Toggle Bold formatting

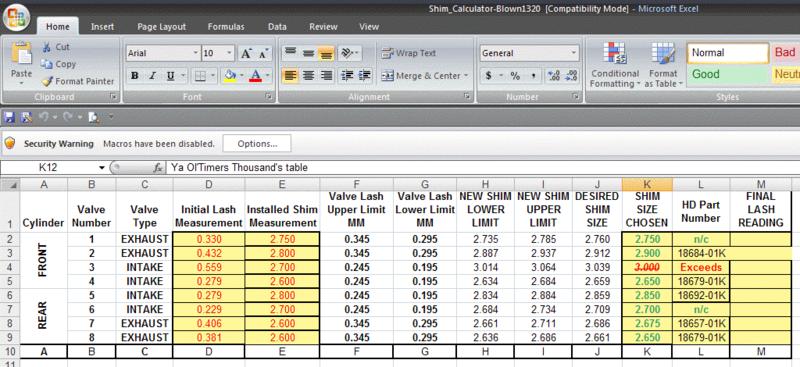pyautogui.click(x=135, y=76)
